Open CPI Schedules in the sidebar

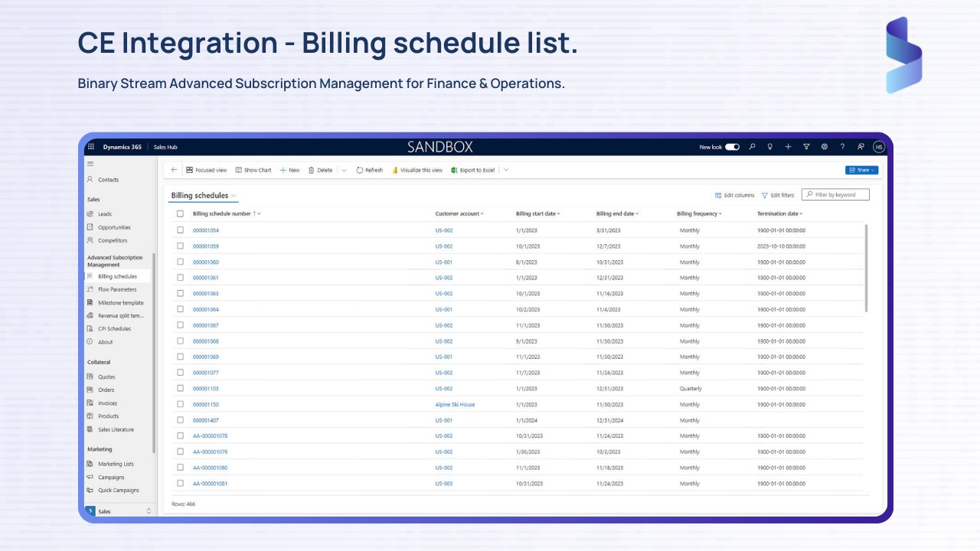[114, 328]
